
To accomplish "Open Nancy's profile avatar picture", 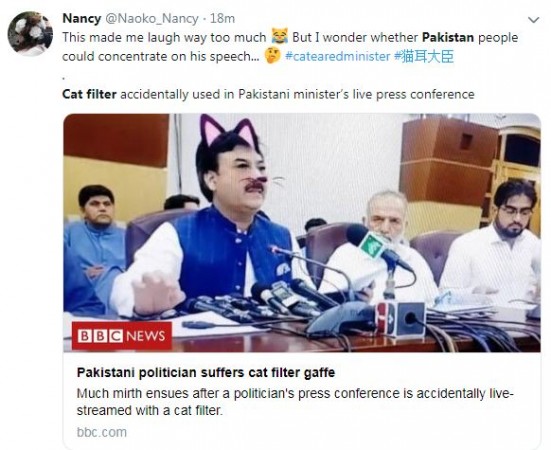I will 30,34.
